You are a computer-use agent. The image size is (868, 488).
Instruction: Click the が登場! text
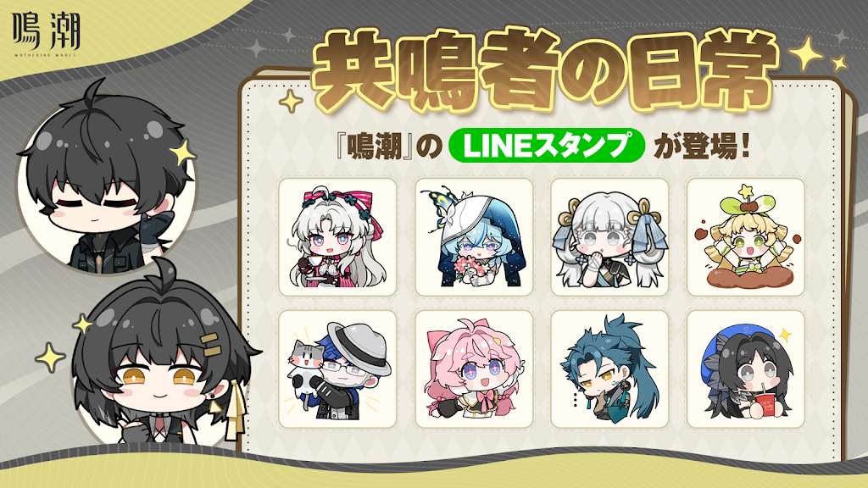pos(701,146)
